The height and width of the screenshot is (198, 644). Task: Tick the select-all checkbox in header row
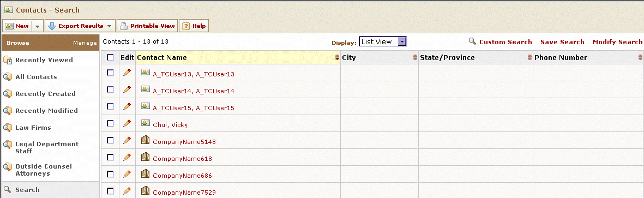(110, 57)
